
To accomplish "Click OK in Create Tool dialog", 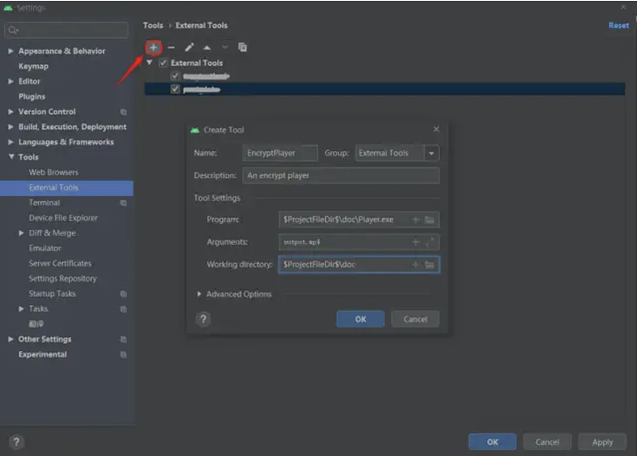I will (360, 319).
